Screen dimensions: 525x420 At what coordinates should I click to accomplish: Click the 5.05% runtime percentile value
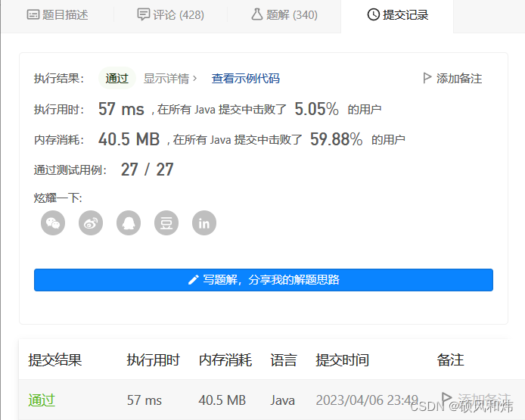point(316,109)
